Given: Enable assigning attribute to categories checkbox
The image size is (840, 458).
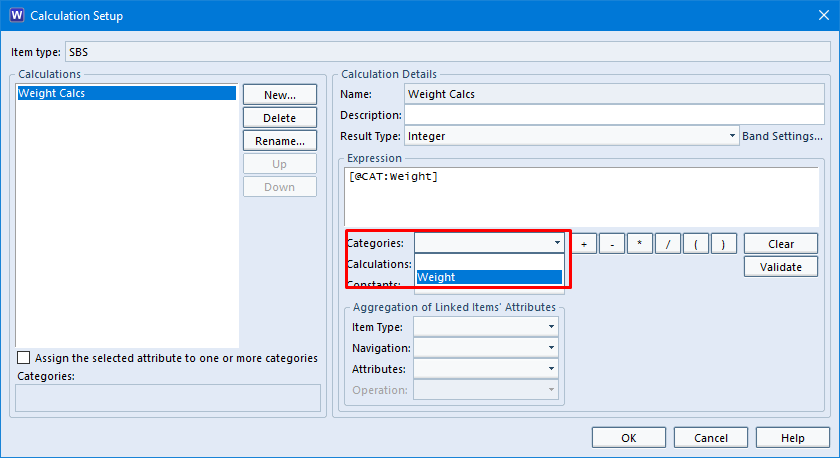Looking at the screenshot, I should pos(24,357).
